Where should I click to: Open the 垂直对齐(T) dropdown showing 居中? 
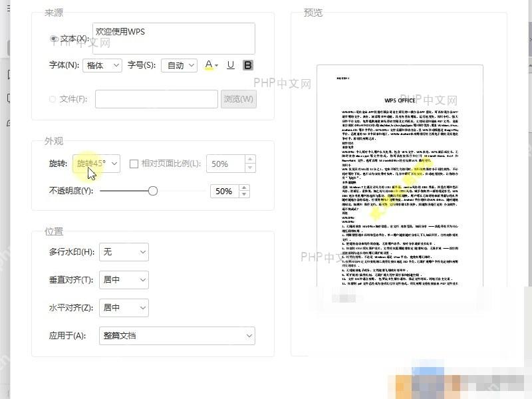coord(124,280)
